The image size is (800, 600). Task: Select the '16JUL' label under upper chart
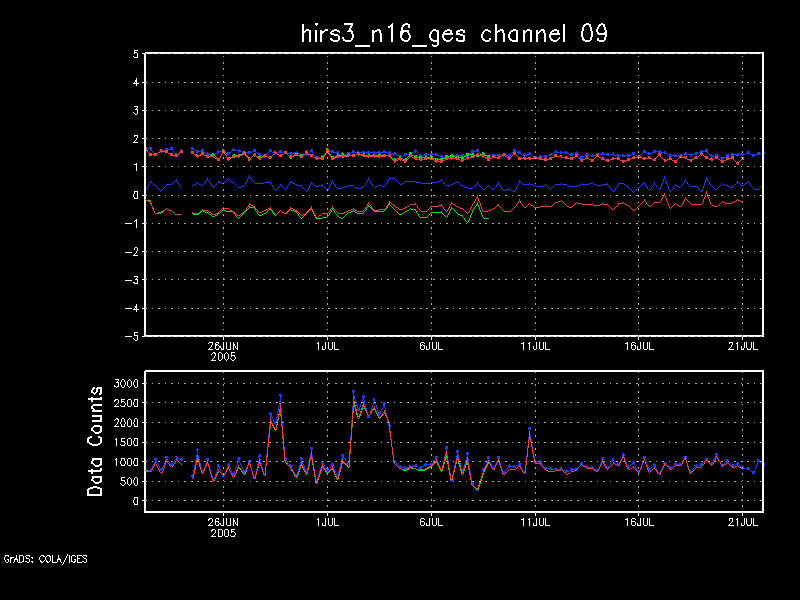pos(640,346)
